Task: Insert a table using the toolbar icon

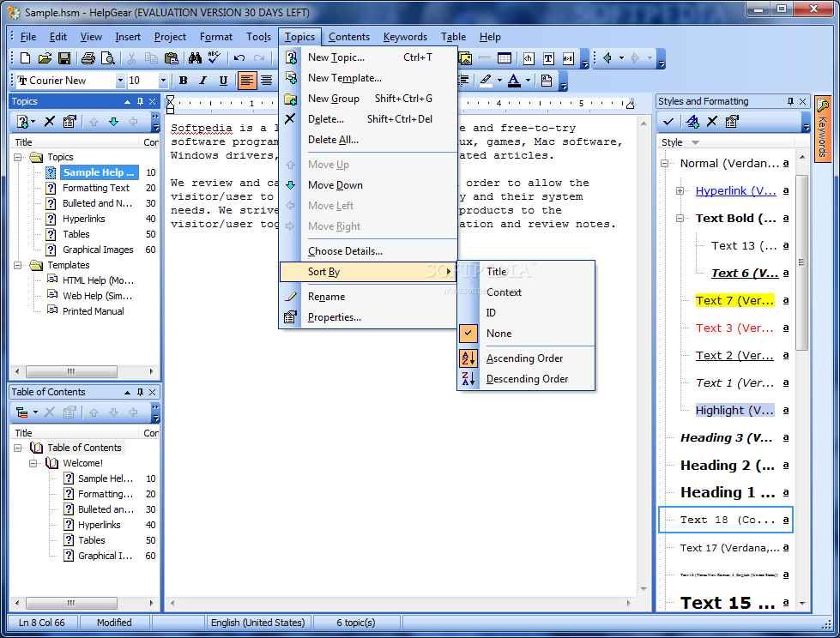Action: tap(505, 58)
